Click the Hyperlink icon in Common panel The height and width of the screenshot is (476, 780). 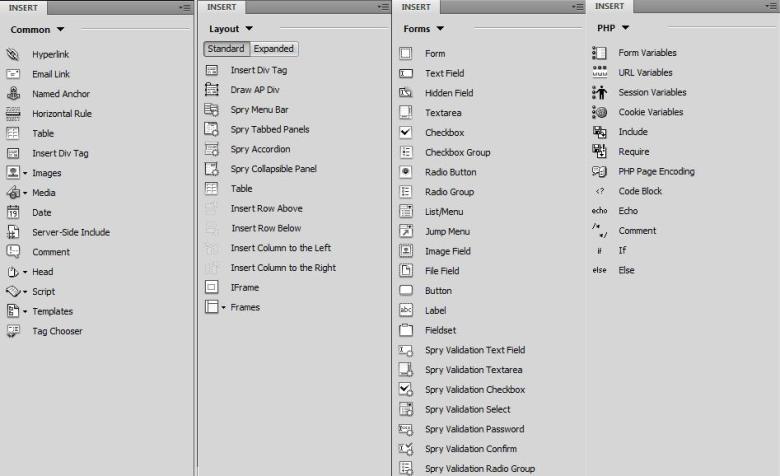pyautogui.click(x=13, y=55)
